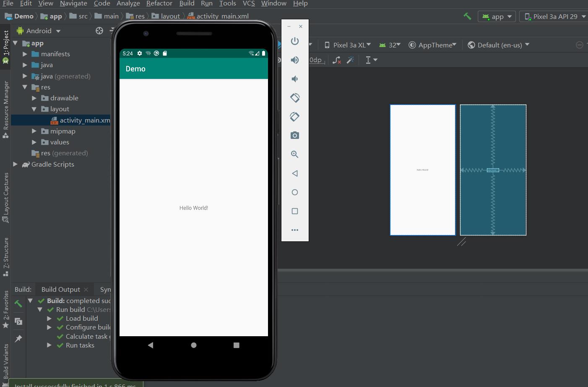Screen dimensions: 588x387
Task: Lower emulator volume with the volume down icon
Action: coord(295,79)
